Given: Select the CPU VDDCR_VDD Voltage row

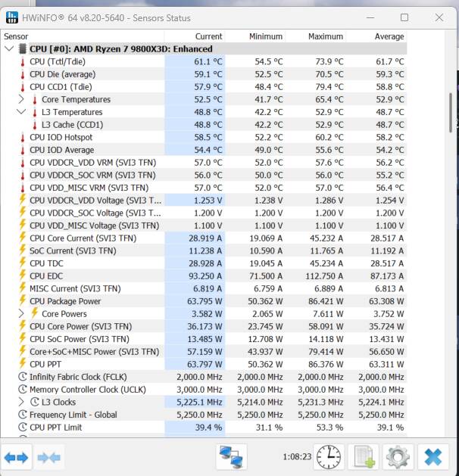Looking at the screenshot, I should (204, 201).
